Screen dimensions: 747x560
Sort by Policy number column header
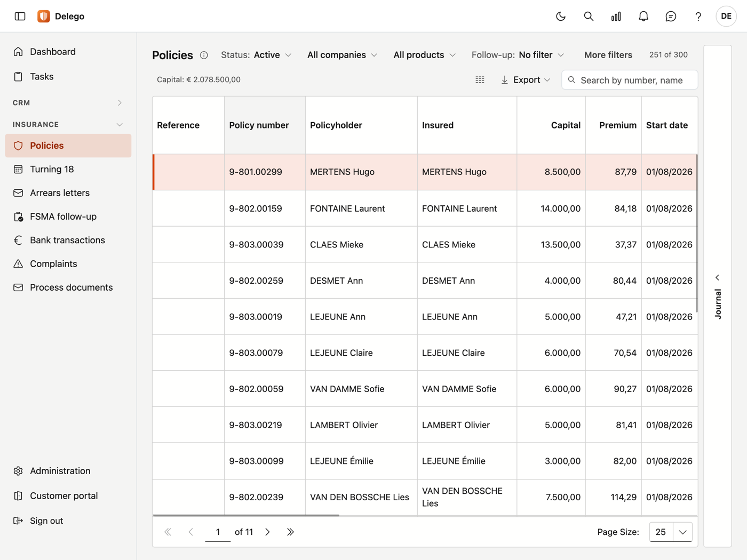265,125
